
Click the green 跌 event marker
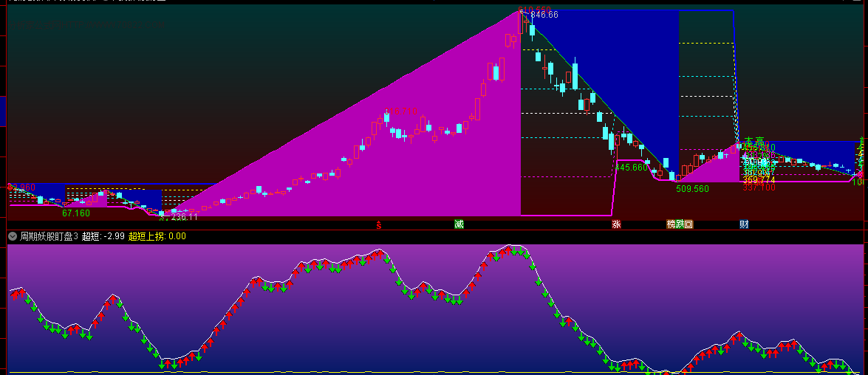pyautogui.click(x=680, y=224)
